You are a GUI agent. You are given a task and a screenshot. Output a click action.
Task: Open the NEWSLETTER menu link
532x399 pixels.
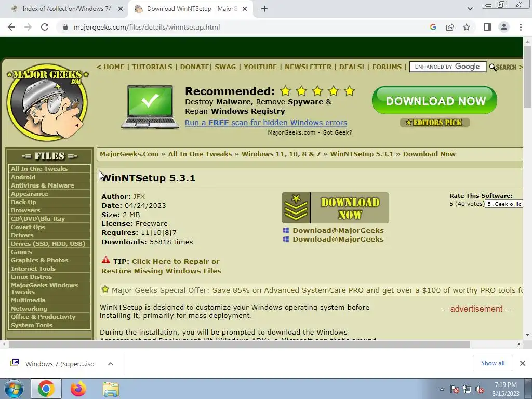pyautogui.click(x=308, y=67)
